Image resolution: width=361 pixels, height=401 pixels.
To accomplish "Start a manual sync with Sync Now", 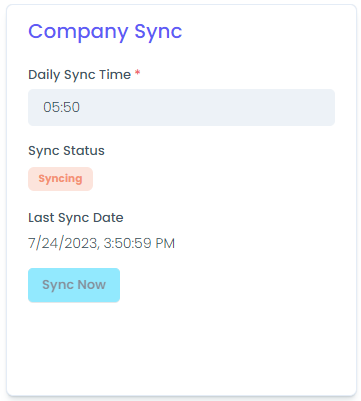I will coord(74,285).
